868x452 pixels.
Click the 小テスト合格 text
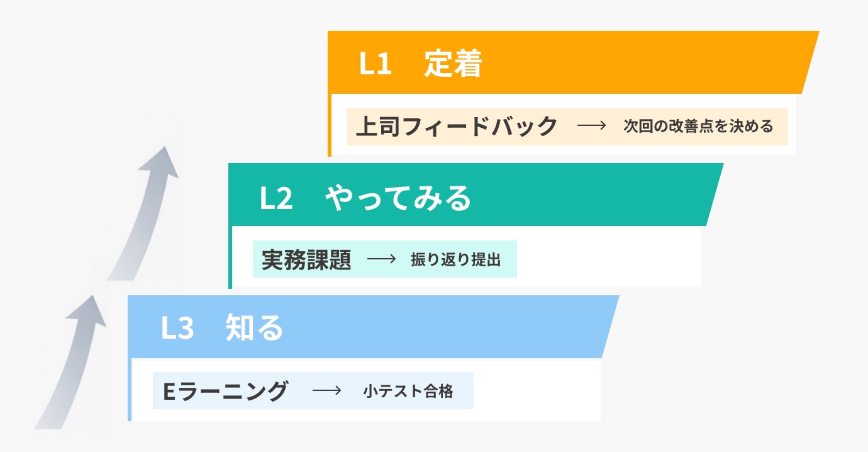pos(408,391)
